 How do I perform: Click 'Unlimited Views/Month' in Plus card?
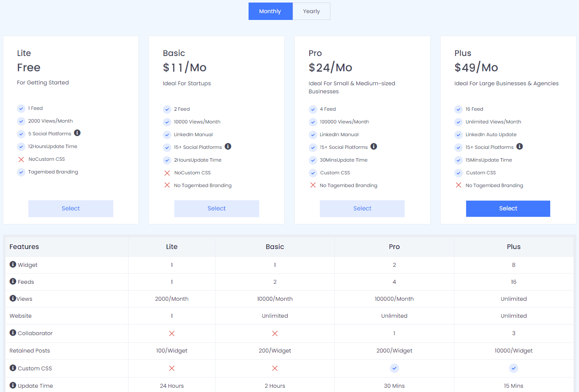(493, 122)
